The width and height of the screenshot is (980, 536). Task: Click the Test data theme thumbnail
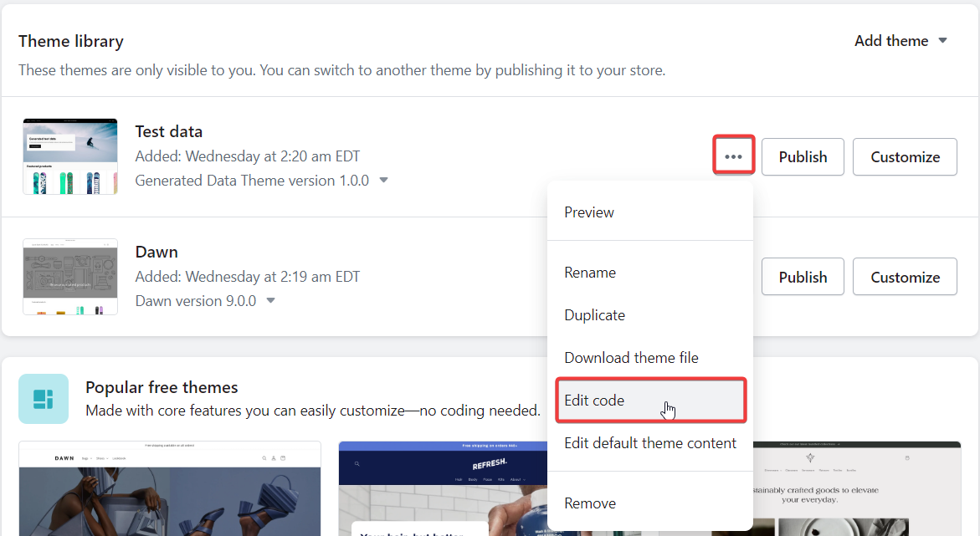pyautogui.click(x=70, y=156)
